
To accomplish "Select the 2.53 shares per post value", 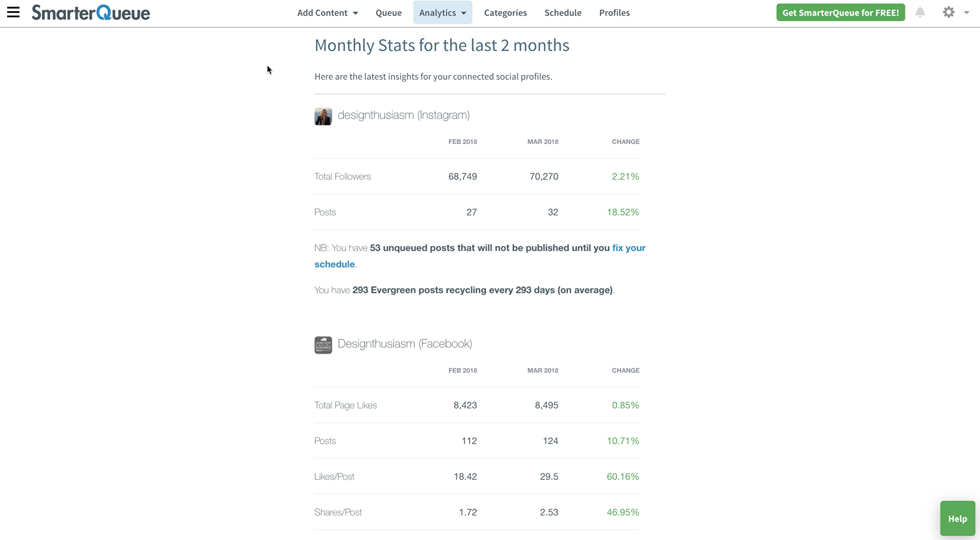I will pyautogui.click(x=549, y=512).
